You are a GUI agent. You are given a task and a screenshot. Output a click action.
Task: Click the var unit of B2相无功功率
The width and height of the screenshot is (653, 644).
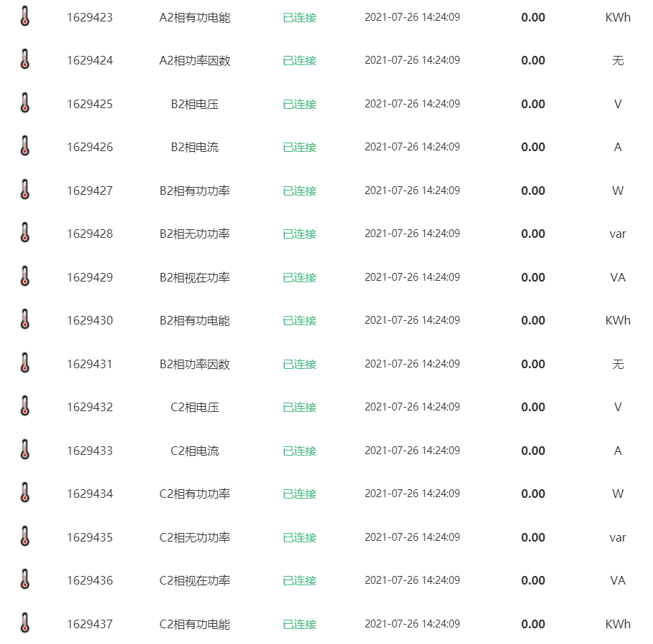(x=617, y=234)
